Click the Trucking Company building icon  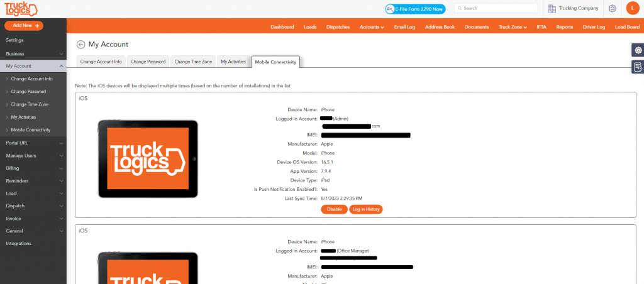coord(552,8)
